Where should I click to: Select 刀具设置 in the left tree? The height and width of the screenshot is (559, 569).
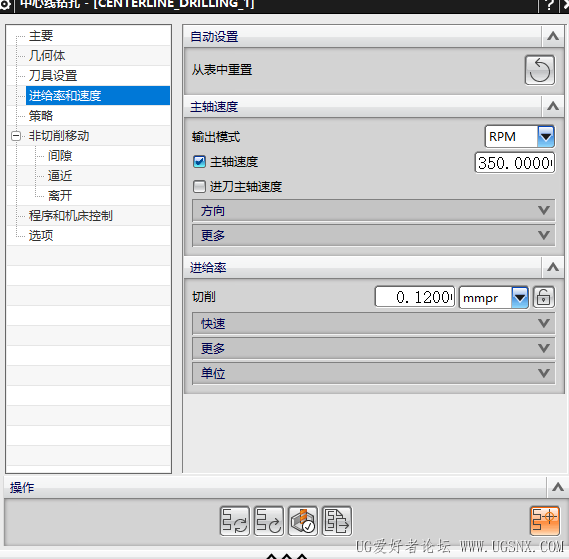coord(53,76)
